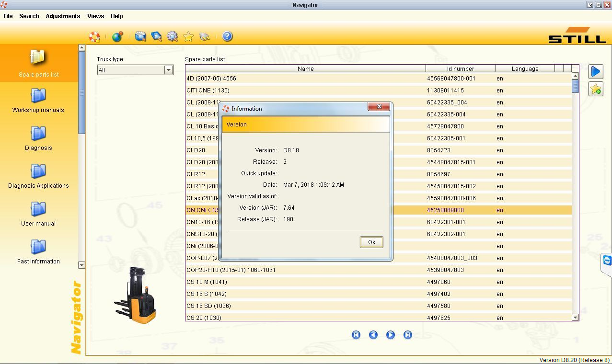Open the User manual sidebar folder

[x=38, y=214]
